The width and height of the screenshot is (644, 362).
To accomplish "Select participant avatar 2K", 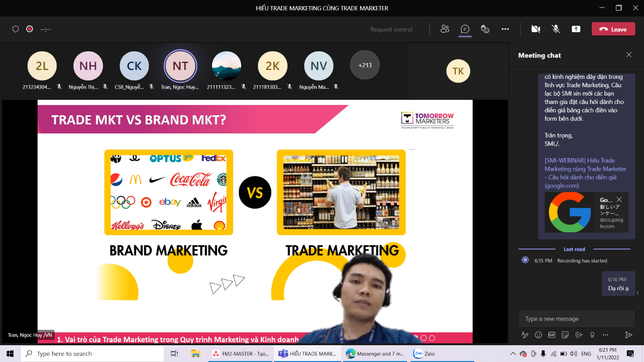I will click(x=273, y=66).
